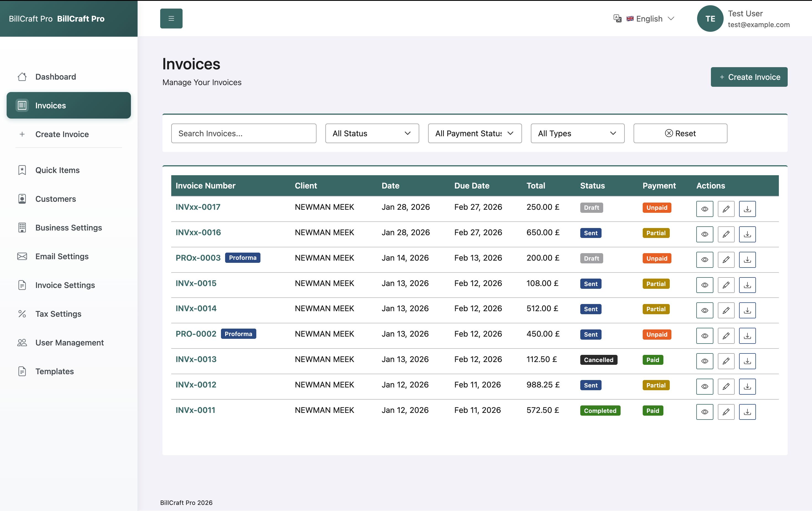812x511 pixels.
Task: Open the All Status filter dropdown
Action: 371,133
